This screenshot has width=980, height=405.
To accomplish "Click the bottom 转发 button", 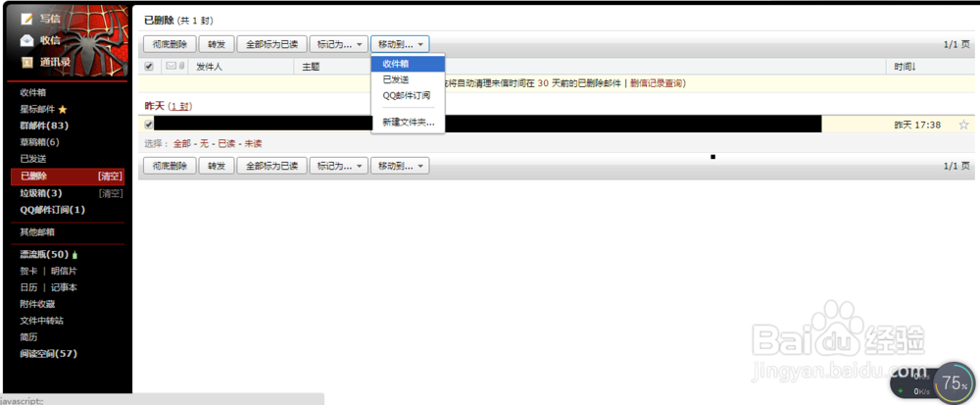I will pyautogui.click(x=217, y=167).
